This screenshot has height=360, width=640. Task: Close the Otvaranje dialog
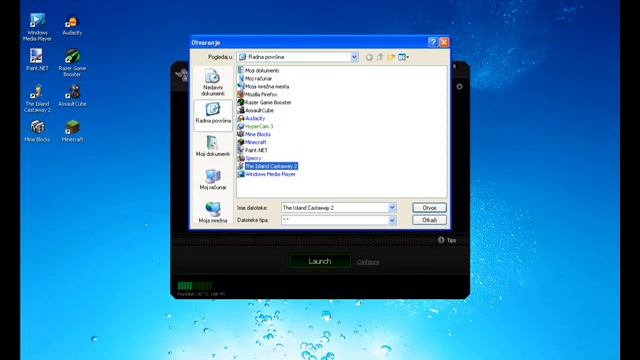444,42
